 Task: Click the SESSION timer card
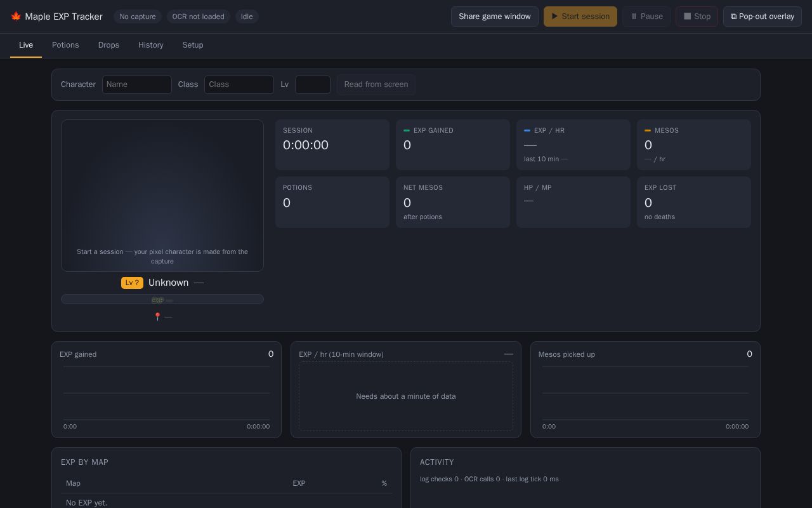pyautogui.click(x=332, y=145)
